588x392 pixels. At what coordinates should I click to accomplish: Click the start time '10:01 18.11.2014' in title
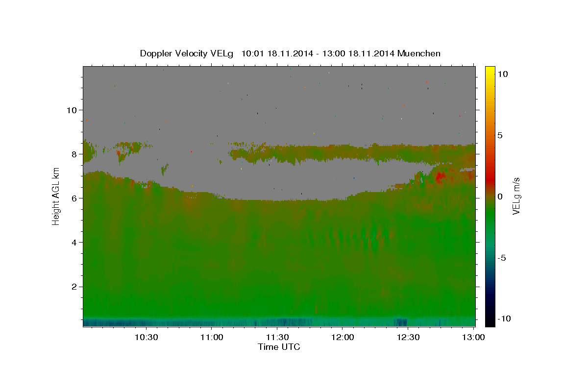[x=277, y=53]
